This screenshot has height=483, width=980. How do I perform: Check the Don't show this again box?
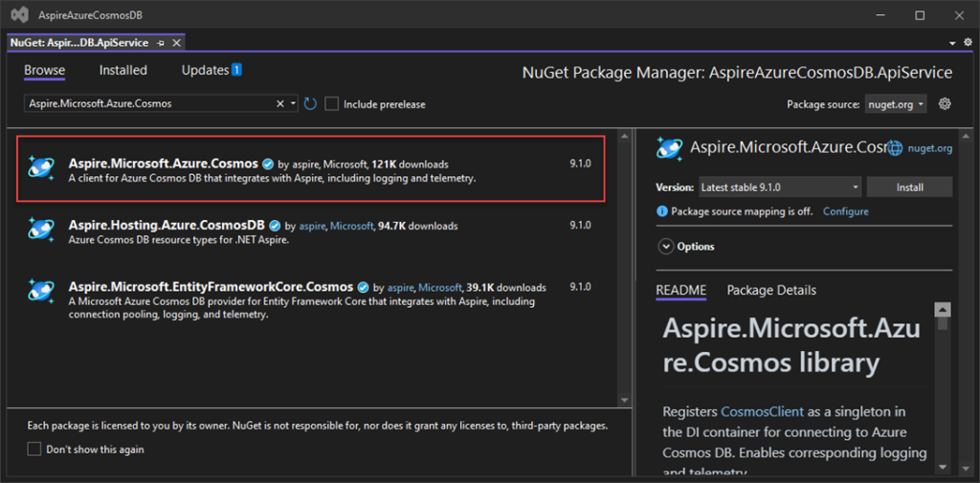34,449
